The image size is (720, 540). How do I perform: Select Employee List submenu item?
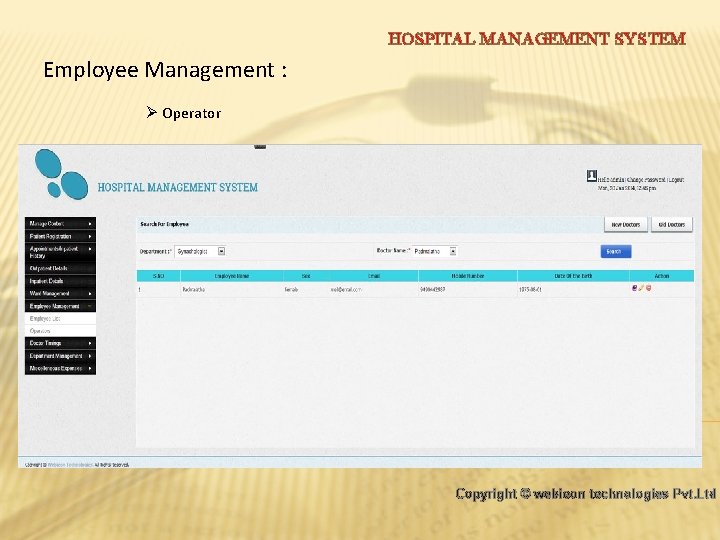pos(60,318)
